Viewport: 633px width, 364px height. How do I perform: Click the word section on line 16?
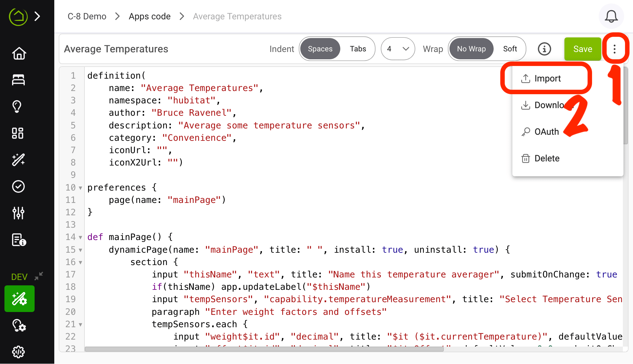pos(149,262)
